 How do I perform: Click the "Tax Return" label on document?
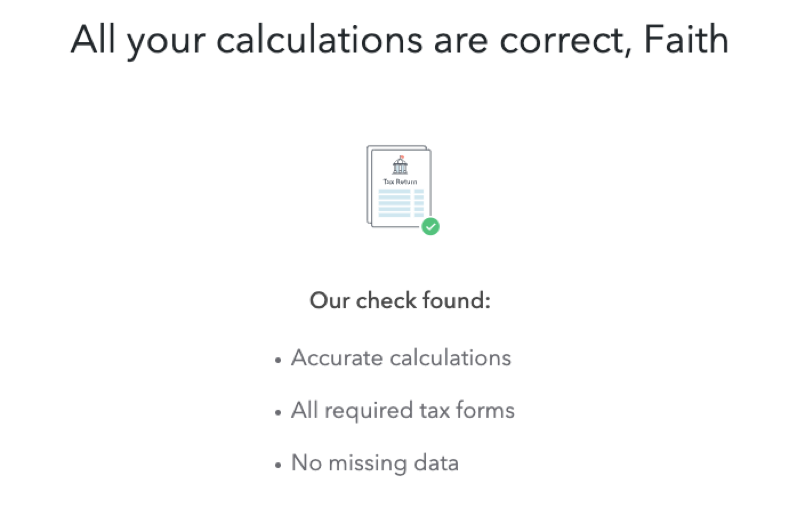tap(399, 181)
